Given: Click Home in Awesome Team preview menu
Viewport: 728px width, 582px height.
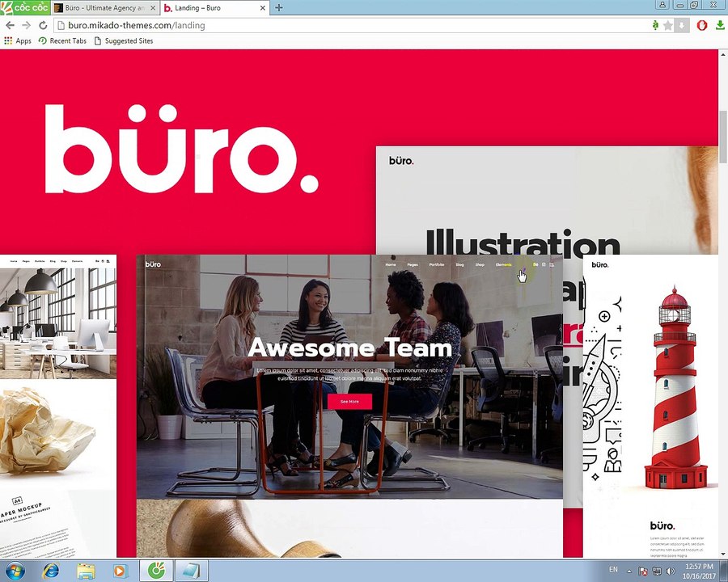Looking at the screenshot, I should 391,264.
